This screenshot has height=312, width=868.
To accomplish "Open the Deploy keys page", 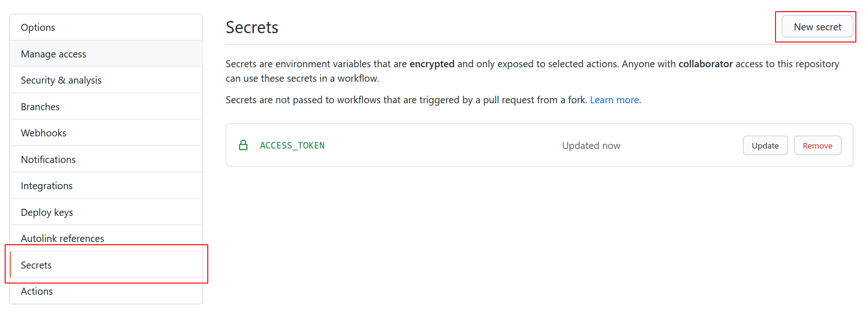I will (x=47, y=213).
